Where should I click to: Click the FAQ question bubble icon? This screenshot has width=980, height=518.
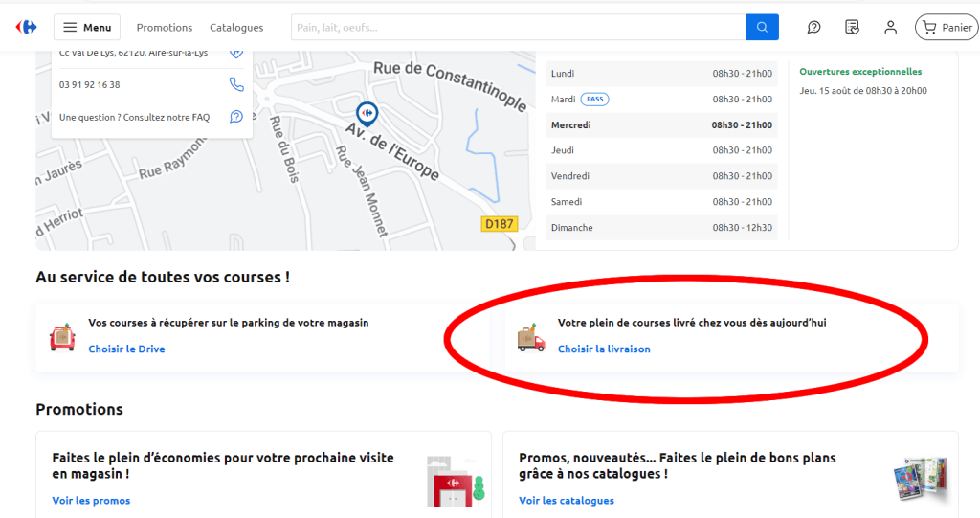pos(236,117)
